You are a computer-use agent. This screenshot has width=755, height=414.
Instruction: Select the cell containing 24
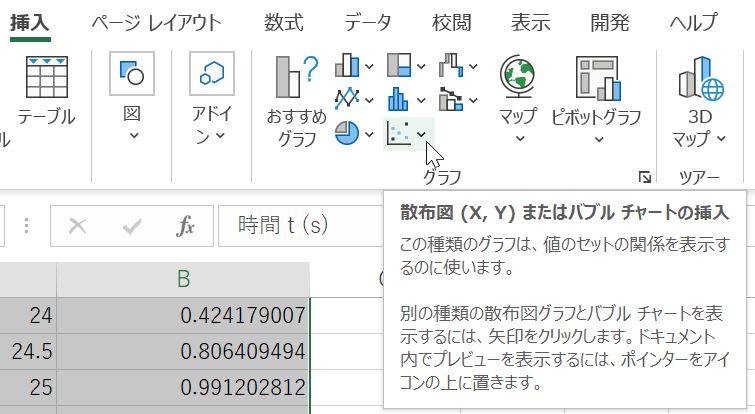28,315
